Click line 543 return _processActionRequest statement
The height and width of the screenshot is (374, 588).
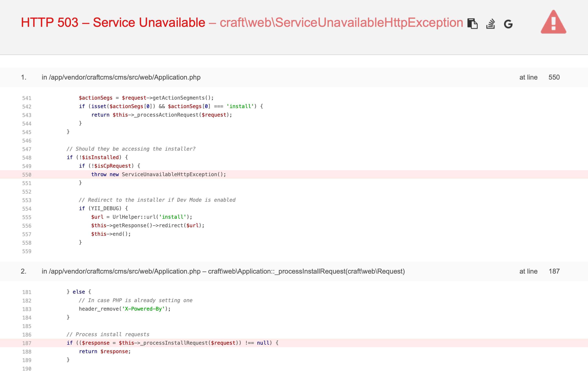[x=161, y=115]
